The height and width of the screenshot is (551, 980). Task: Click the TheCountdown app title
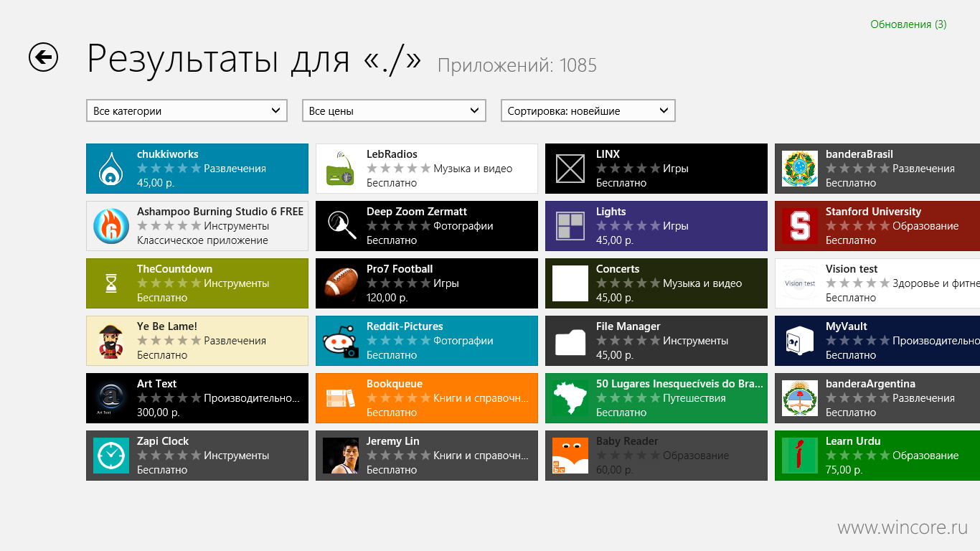174,269
